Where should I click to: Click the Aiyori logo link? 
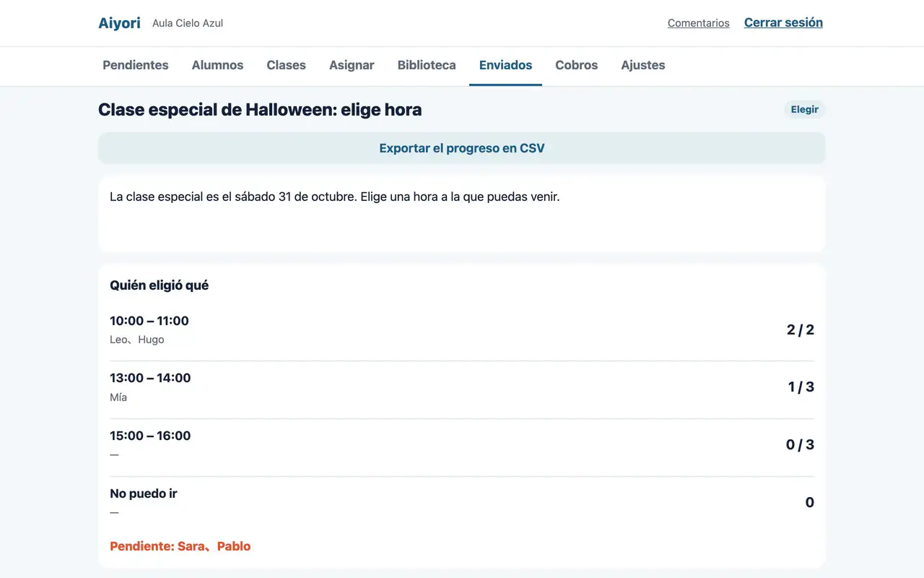119,23
